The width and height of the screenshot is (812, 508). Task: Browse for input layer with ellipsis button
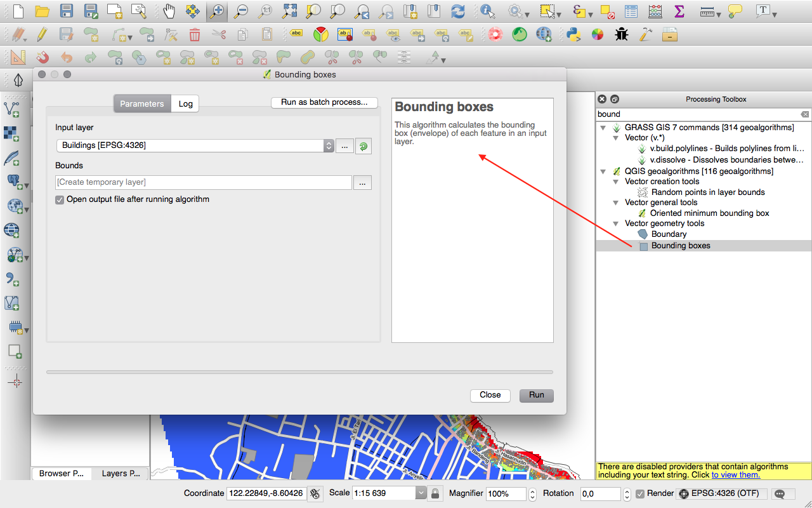click(x=344, y=146)
